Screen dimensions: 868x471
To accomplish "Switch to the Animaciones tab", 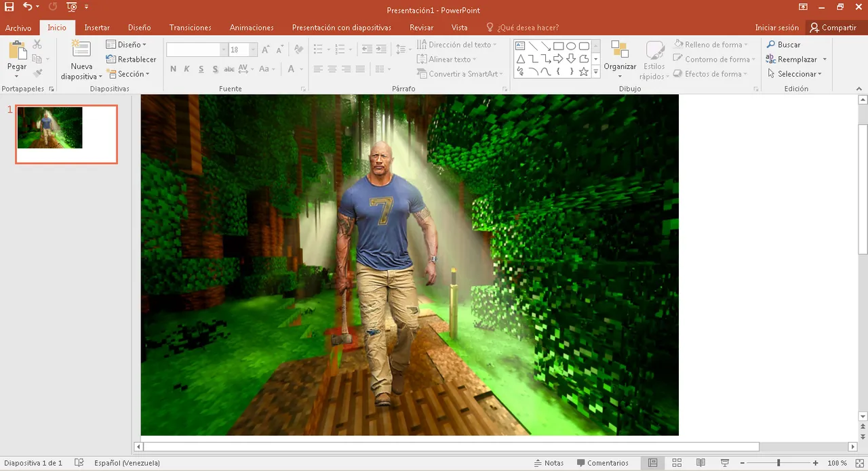I will [x=252, y=28].
